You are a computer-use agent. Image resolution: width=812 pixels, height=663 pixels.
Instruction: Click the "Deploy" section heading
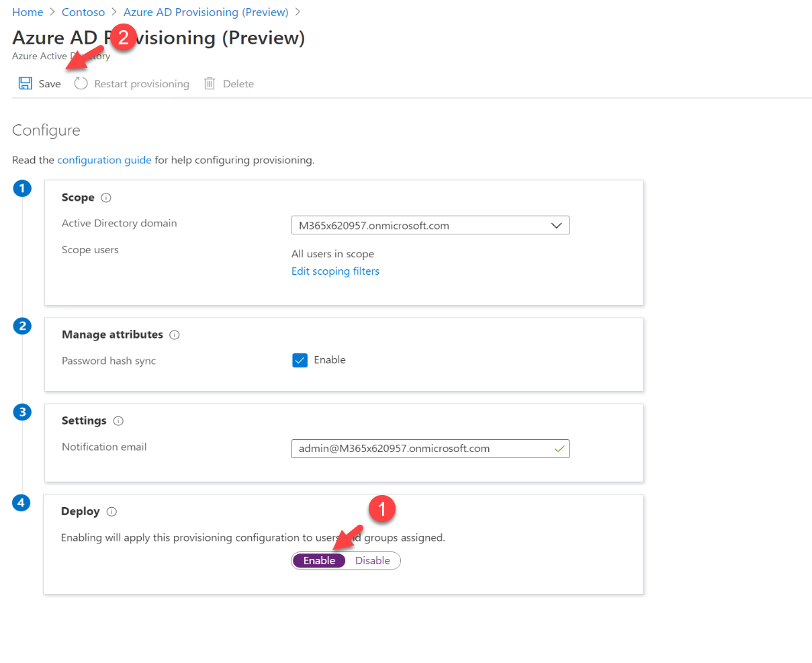click(80, 511)
